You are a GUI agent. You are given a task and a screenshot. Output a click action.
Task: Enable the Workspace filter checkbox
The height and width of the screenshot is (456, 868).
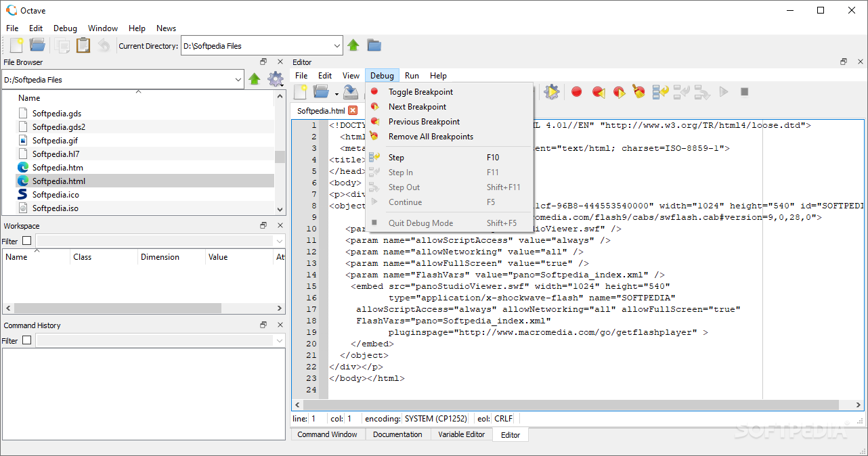27,241
